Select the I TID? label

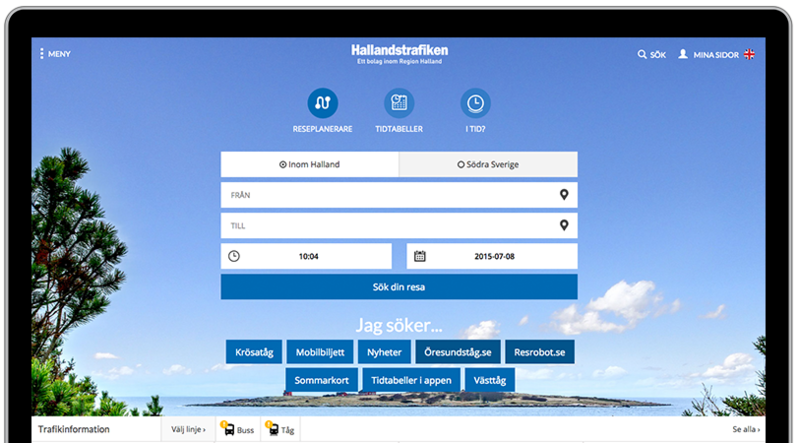[476, 129]
